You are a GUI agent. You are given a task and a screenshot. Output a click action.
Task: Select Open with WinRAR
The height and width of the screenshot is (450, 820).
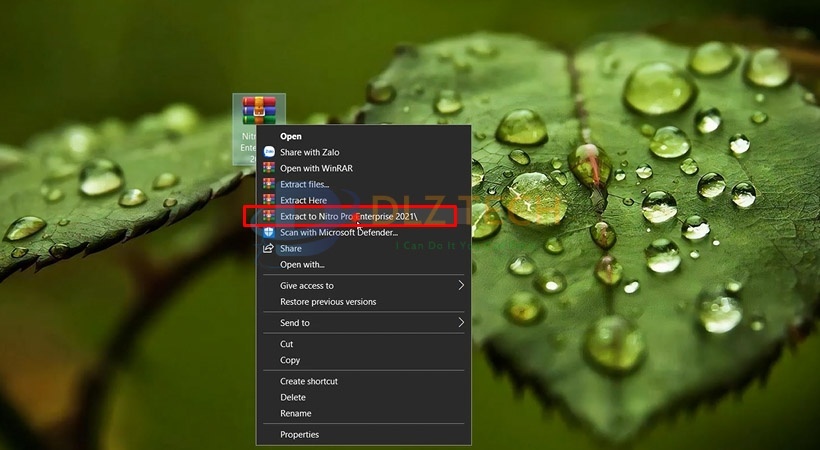tap(316, 168)
